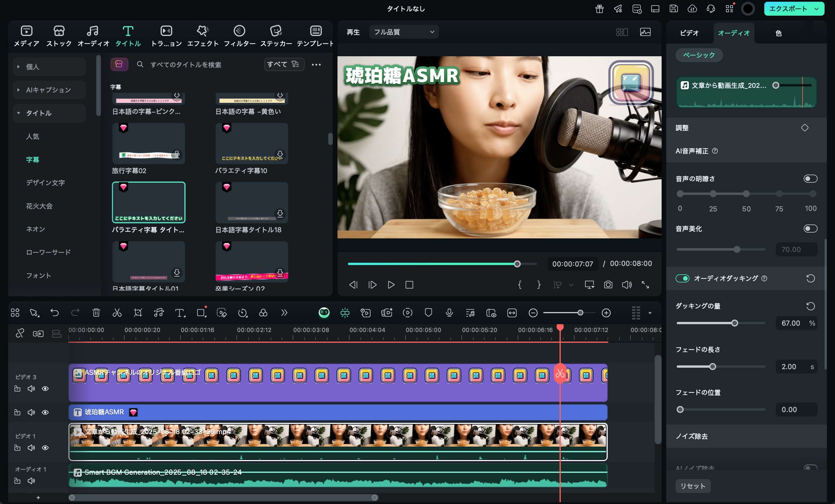Screen dimensions: 835x504
Task: Click the play button in preview
Action: (391, 285)
